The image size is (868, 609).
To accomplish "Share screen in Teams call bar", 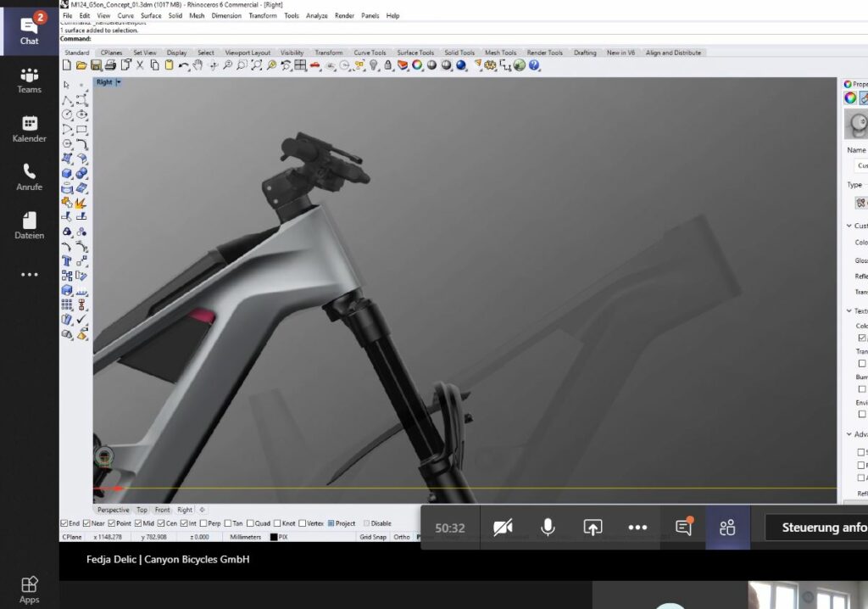I will (x=593, y=528).
